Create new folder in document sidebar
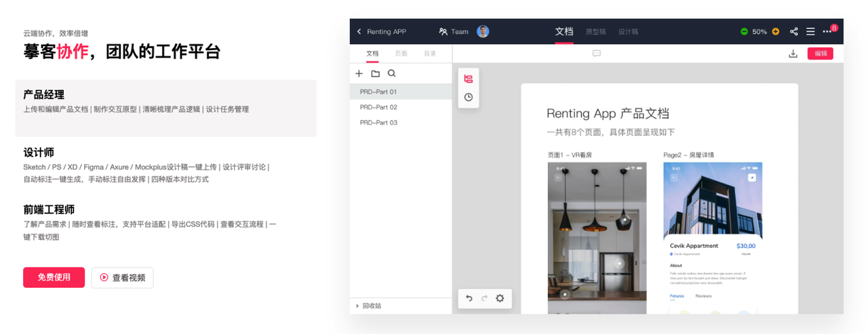868x334 pixels. click(x=376, y=74)
